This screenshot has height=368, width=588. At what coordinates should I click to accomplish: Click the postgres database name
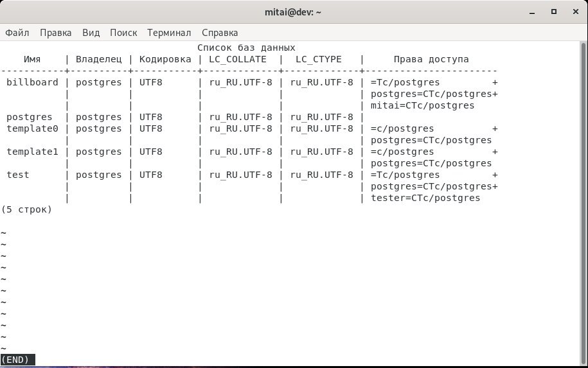[x=30, y=118]
